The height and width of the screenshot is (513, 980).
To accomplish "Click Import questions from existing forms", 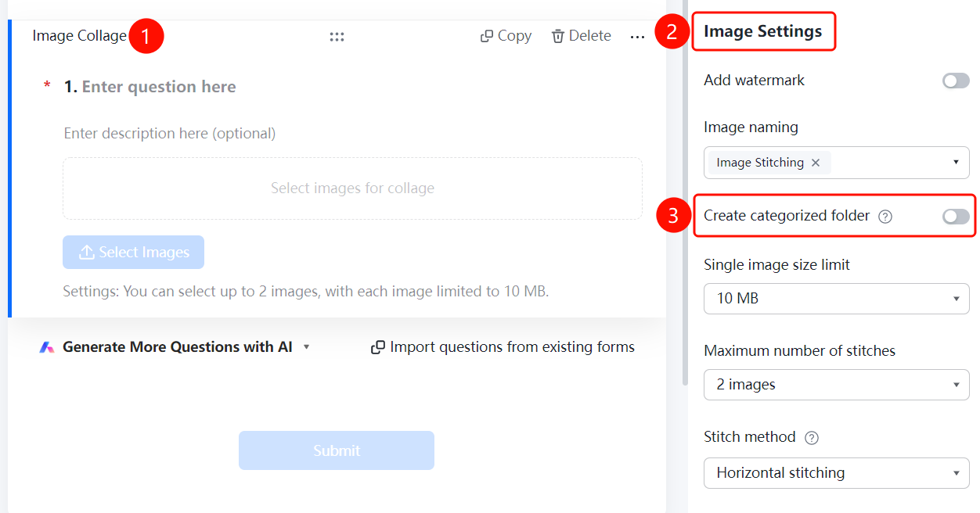I will [503, 347].
